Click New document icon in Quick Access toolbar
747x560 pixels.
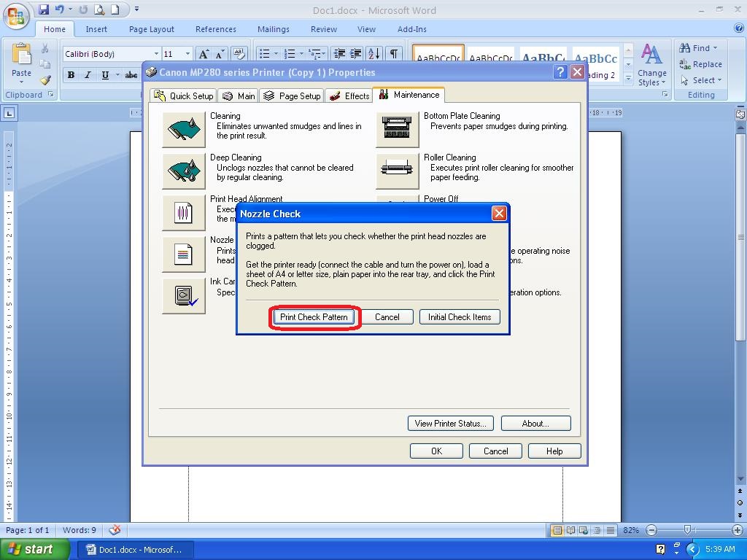pyautogui.click(x=115, y=9)
